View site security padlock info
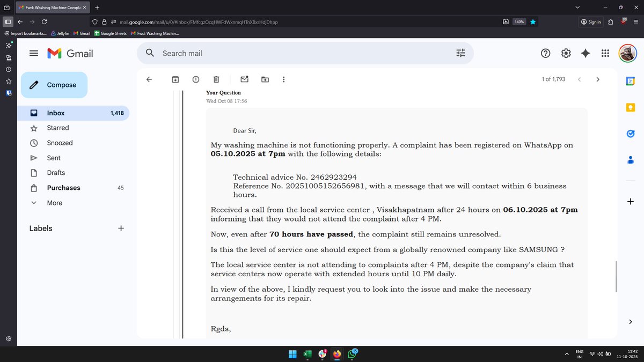The height and width of the screenshot is (362, 644). tap(104, 22)
